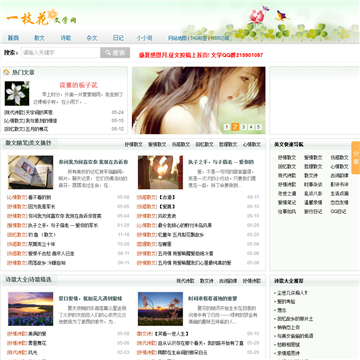
Task: Show highlighted carousel slide 2
Action: point(235,127)
